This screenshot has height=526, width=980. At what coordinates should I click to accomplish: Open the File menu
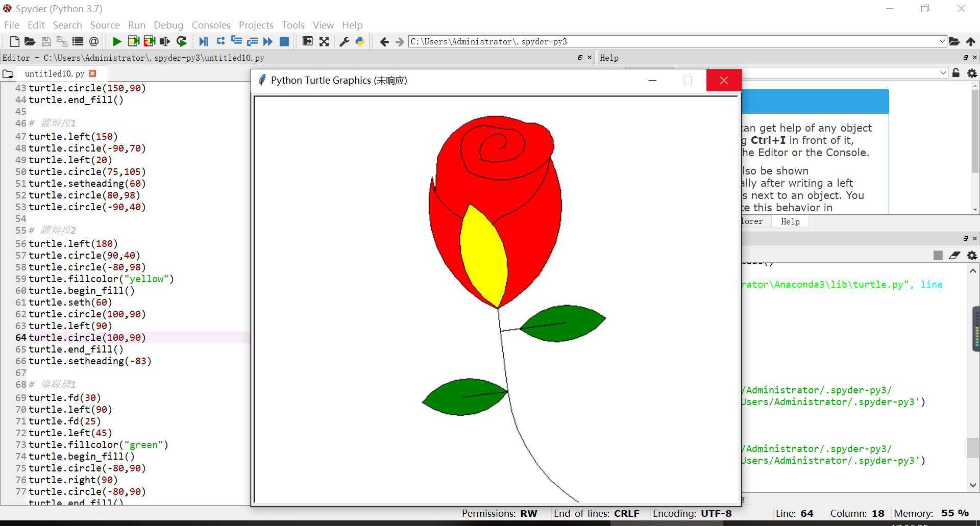point(12,25)
